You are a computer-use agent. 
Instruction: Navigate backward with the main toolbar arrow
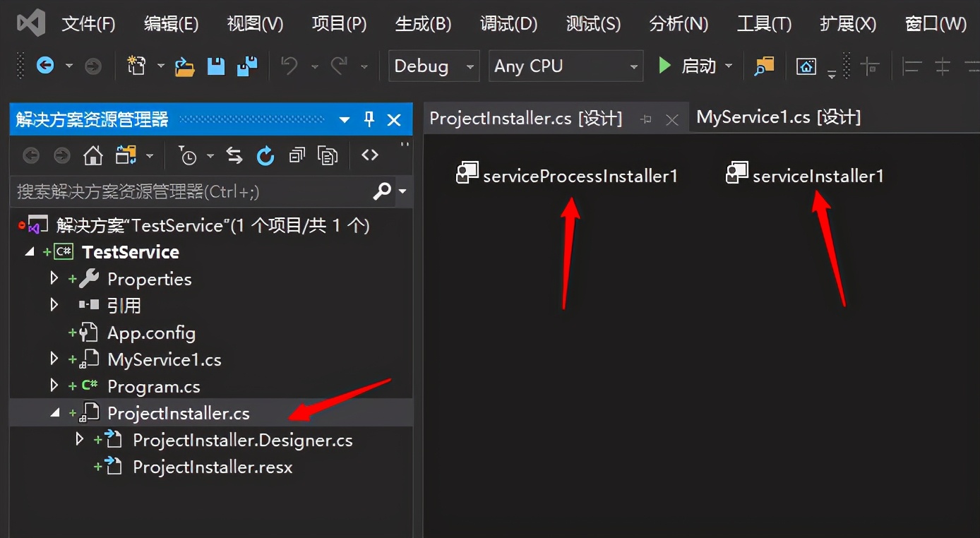point(45,66)
